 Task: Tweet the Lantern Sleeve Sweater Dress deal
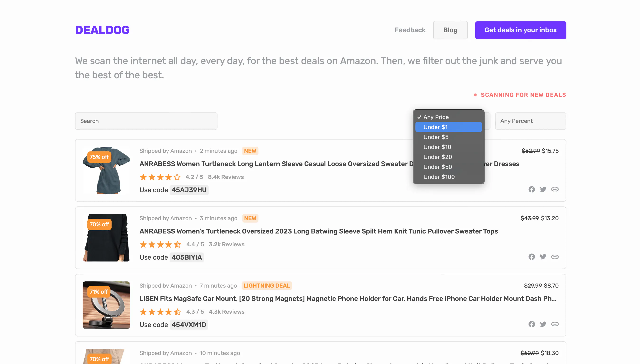click(x=543, y=190)
